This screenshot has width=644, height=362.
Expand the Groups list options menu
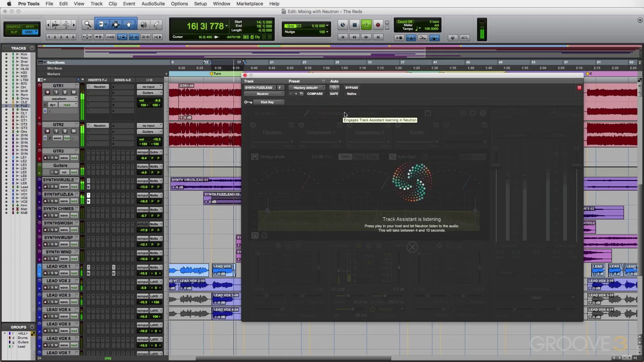[x=32, y=327]
